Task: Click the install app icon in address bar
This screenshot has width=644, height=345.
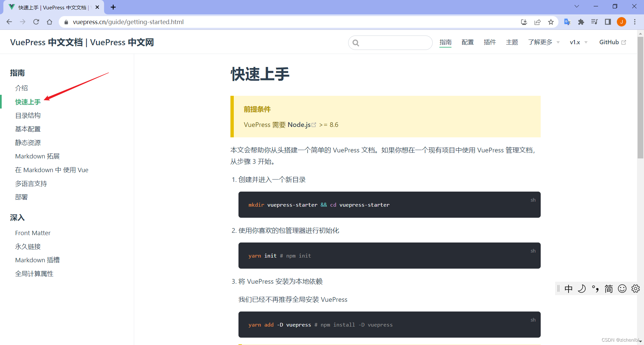Action: point(524,22)
